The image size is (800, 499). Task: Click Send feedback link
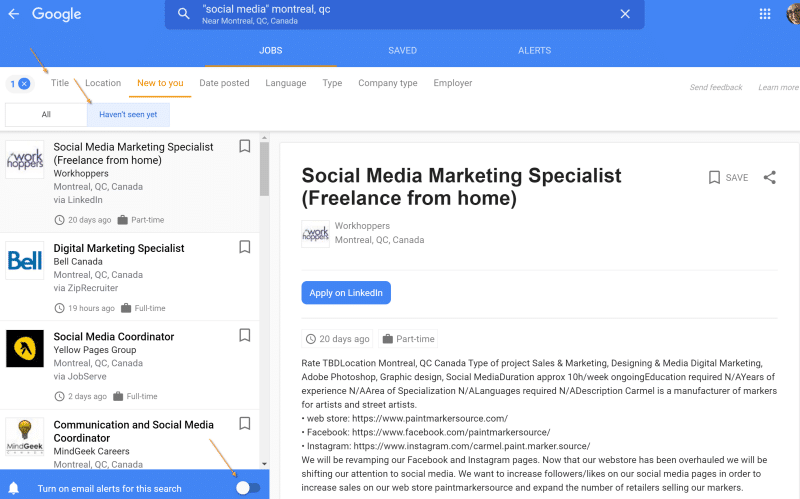[716, 87]
